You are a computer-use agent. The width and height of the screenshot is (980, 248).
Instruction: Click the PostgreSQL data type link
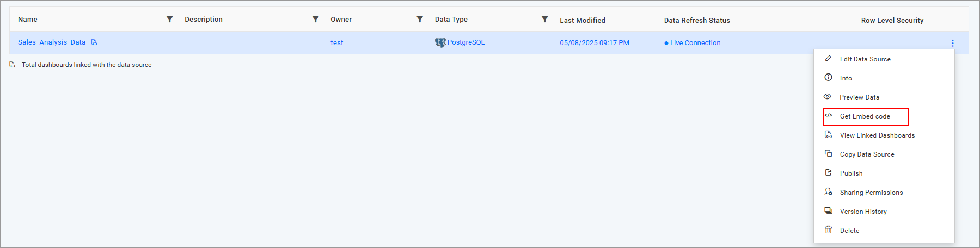[x=466, y=42]
